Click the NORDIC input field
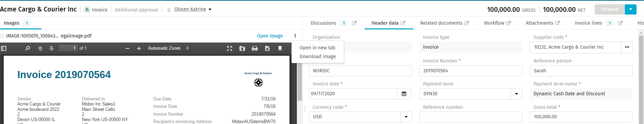Screen dimensions: 644x124 pyautogui.click(x=360, y=71)
